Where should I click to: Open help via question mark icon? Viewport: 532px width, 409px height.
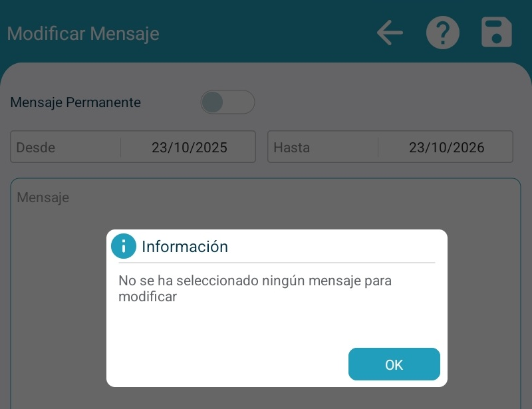coord(443,33)
